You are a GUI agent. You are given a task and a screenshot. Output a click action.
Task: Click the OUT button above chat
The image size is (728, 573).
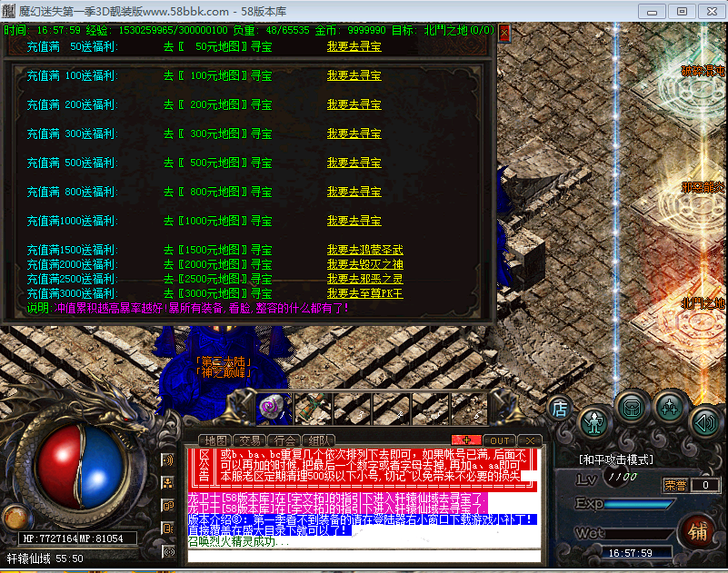(500, 440)
